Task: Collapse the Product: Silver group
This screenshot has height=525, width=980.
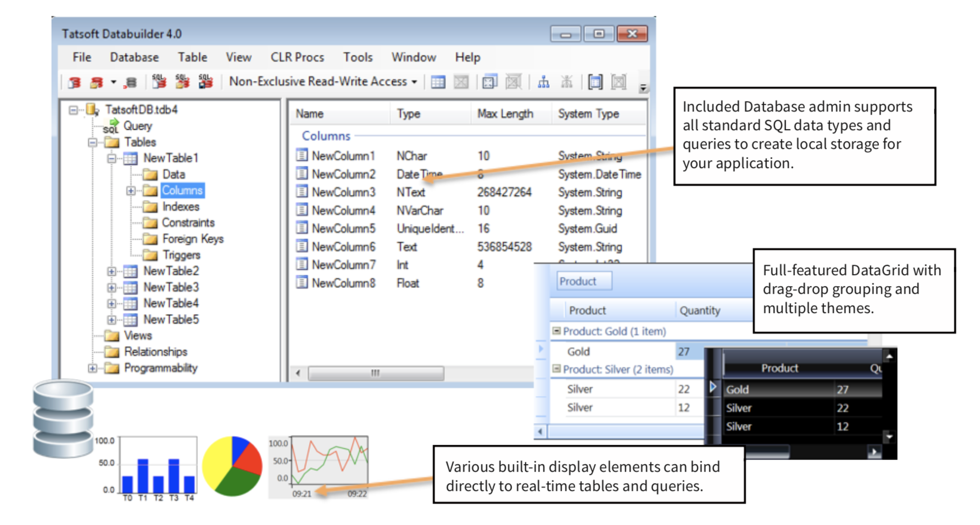Action: [556, 369]
